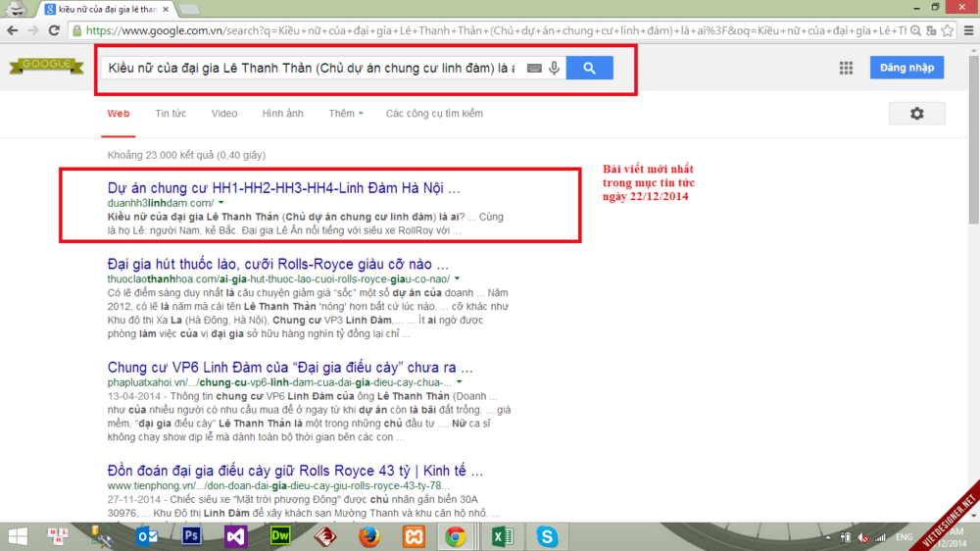Select the Web tab
Viewport: 980px width, 551px height.
[119, 113]
